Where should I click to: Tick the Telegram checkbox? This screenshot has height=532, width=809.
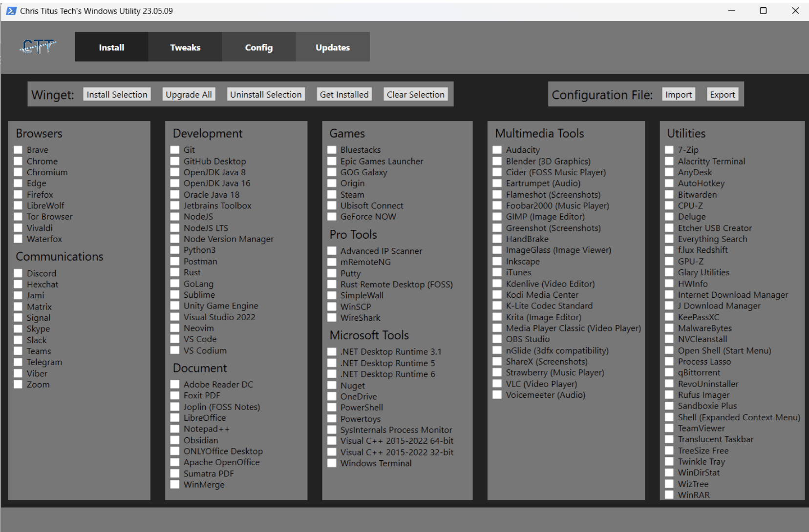tap(18, 362)
